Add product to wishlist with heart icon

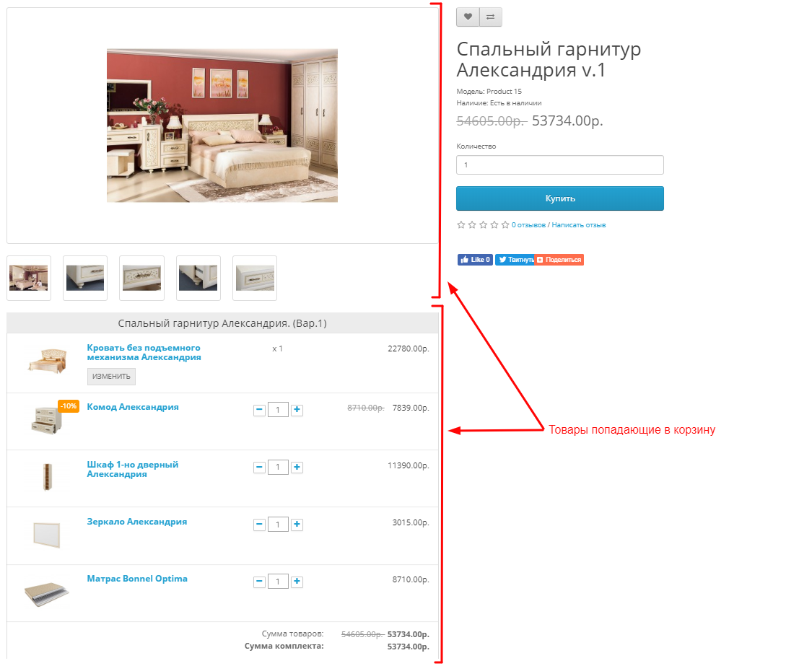click(468, 17)
